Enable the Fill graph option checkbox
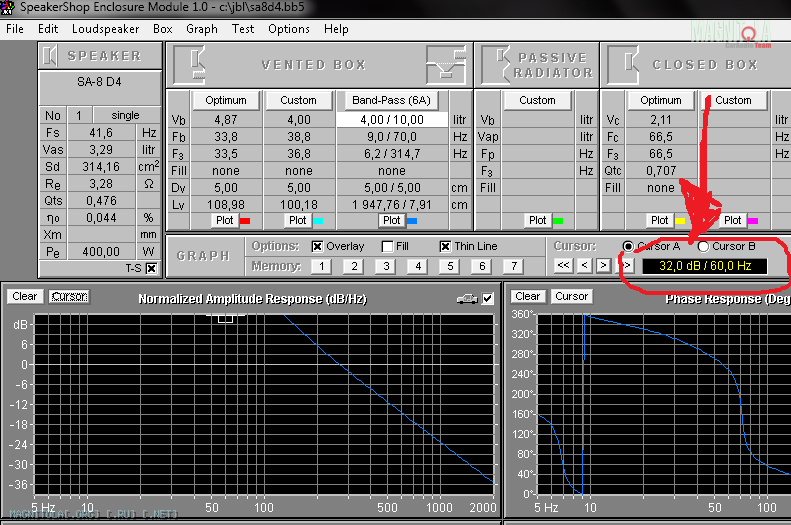Image resolution: width=791 pixels, height=525 pixels. pos(387,246)
